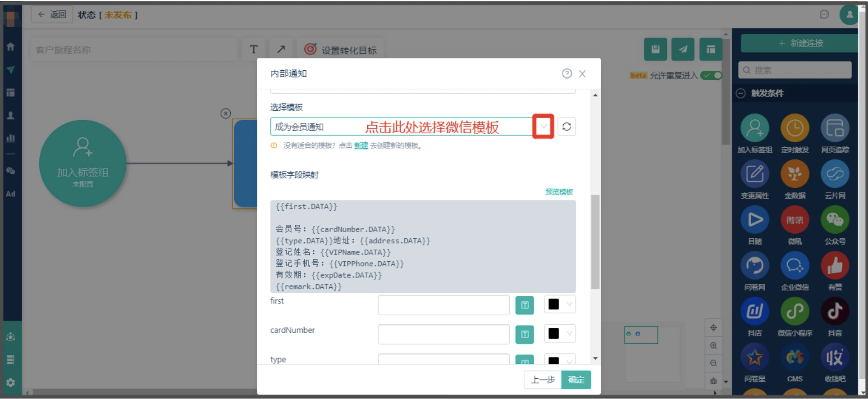Click the dialog vertical scrollbar thumb
The width and height of the screenshot is (868, 399).
click(x=595, y=242)
